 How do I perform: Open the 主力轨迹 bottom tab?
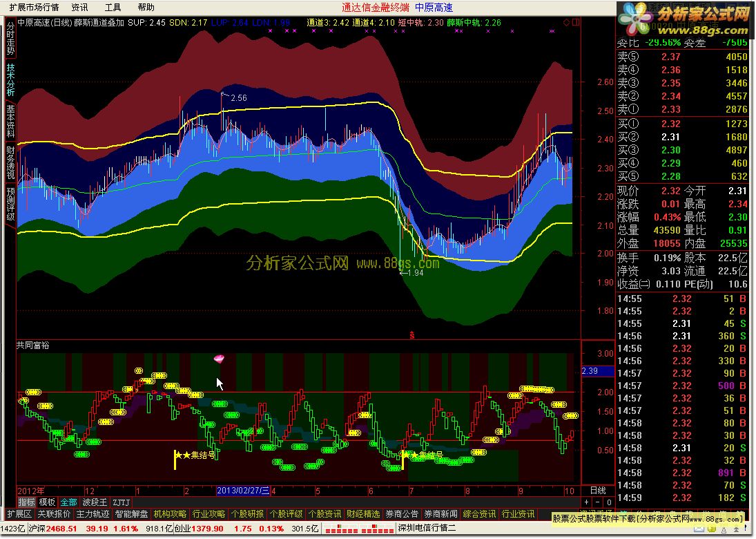coord(93,514)
